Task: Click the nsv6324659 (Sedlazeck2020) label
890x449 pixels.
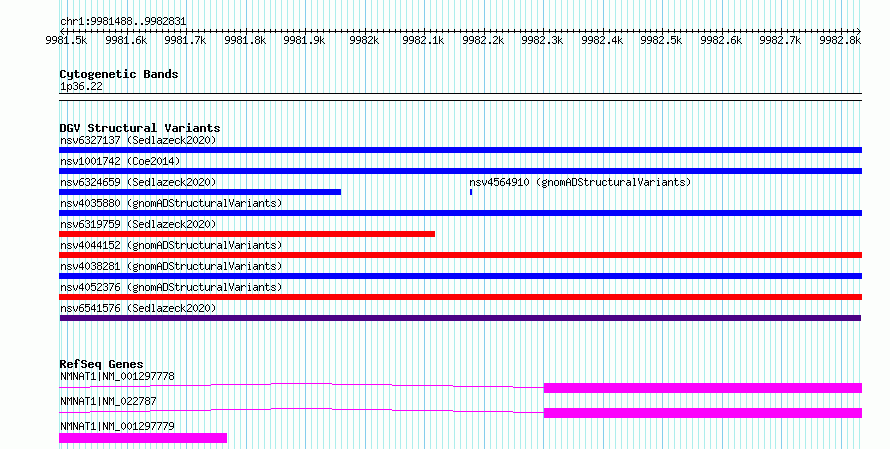Action: point(138,182)
